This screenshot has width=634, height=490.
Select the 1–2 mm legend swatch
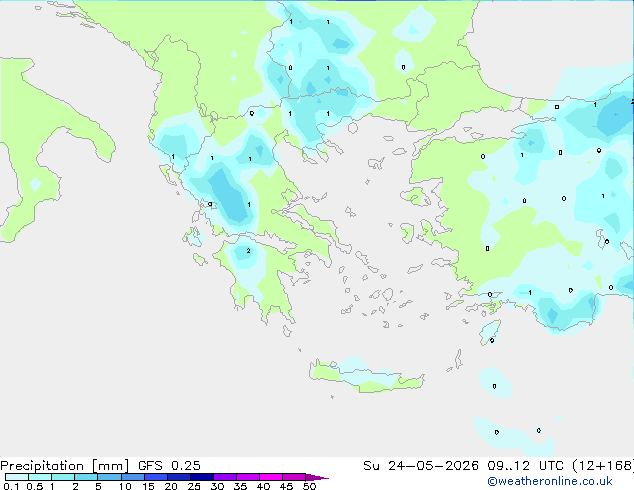(x=63, y=477)
